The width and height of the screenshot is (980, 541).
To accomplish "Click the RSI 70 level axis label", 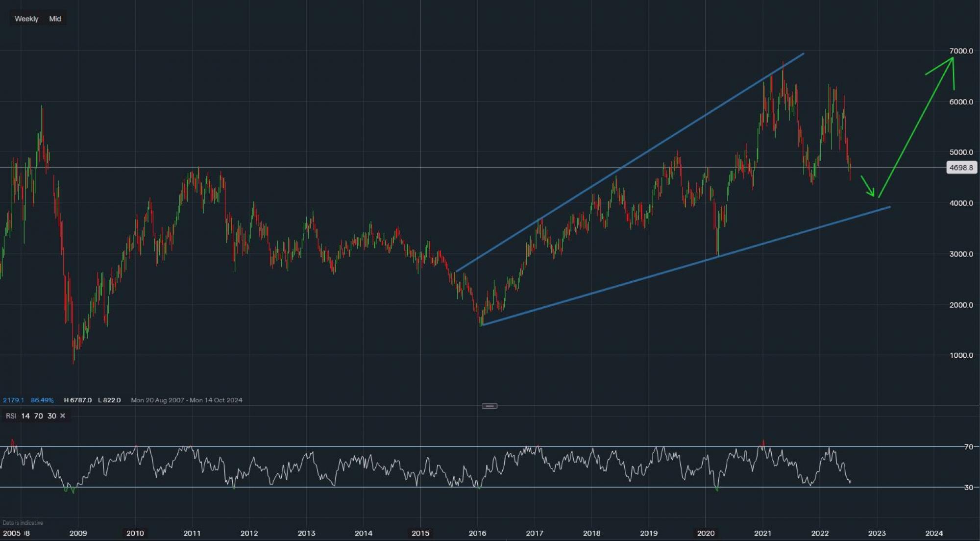I will pos(968,446).
